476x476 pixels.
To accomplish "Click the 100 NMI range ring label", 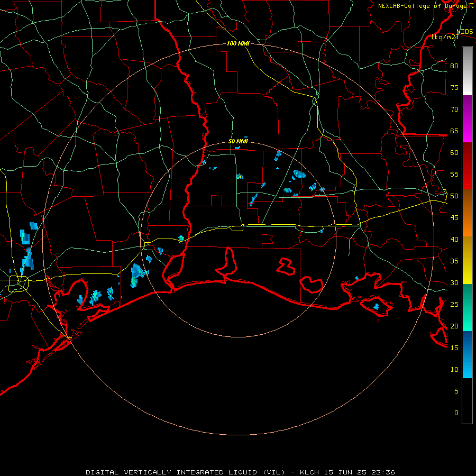I will click(238, 44).
